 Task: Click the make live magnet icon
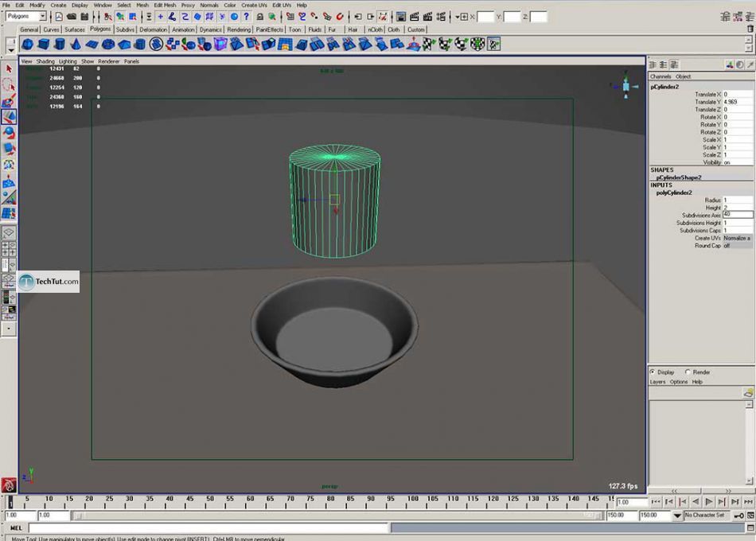(x=340, y=17)
